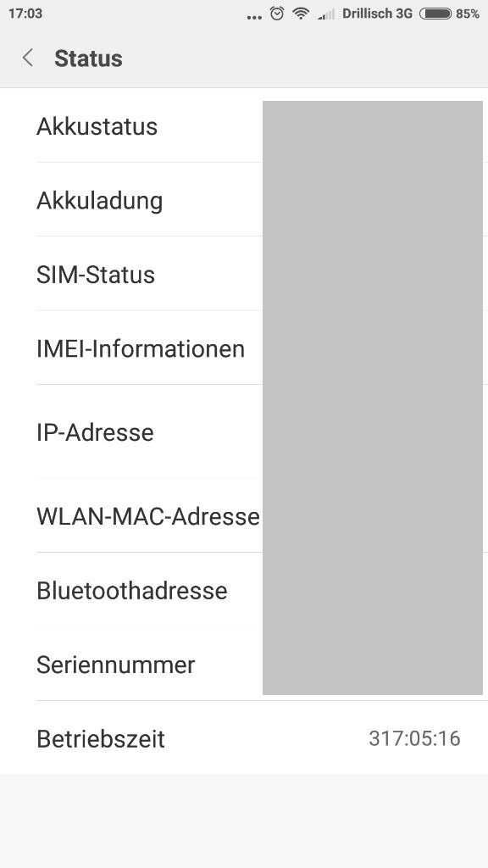This screenshot has width=488, height=868.
Task: Open the Akkuladung entry
Action: 244,200
